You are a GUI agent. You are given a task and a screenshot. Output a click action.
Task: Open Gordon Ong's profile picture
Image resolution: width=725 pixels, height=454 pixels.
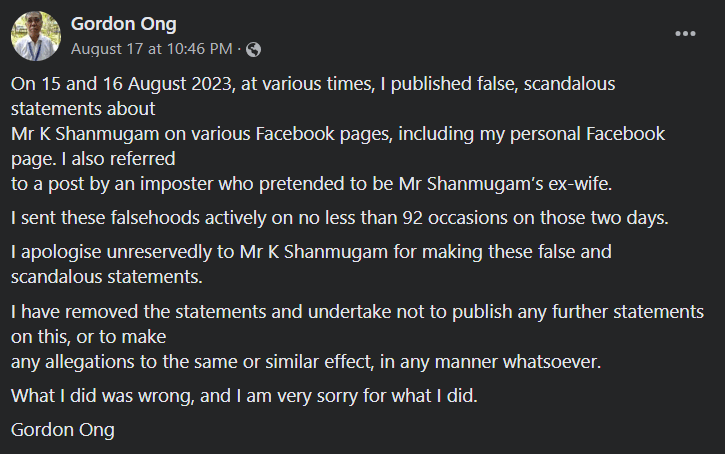tap(36, 36)
